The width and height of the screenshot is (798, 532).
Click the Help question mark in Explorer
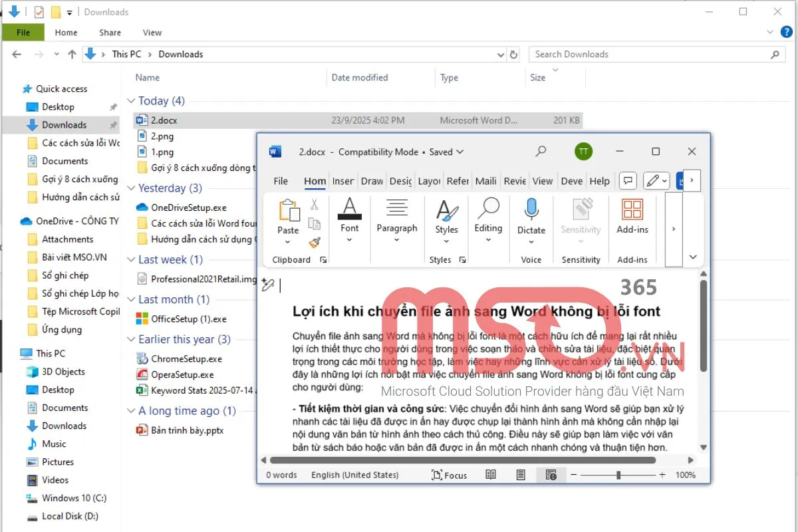pos(787,32)
